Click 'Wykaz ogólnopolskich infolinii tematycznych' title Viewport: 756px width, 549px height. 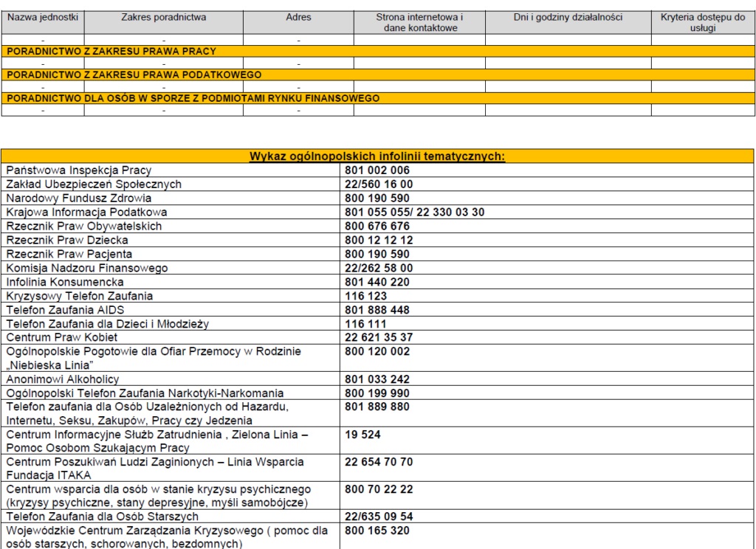click(377, 156)
